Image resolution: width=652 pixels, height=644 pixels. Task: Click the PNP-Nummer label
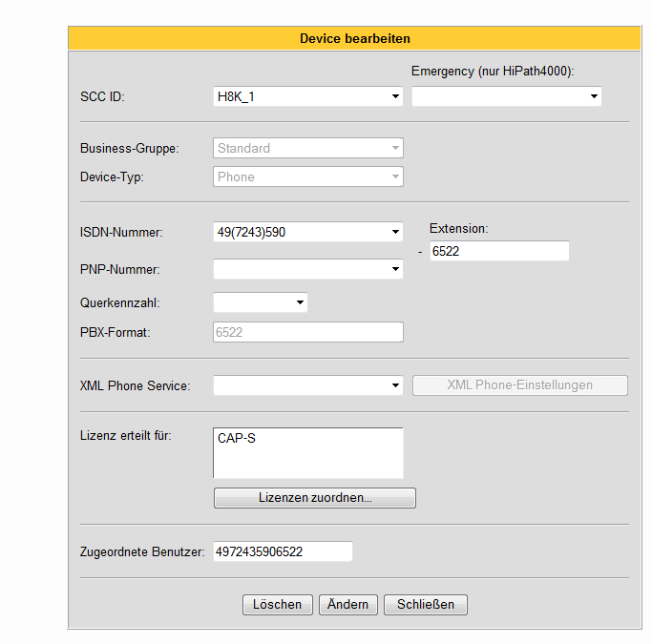point(119,269)
